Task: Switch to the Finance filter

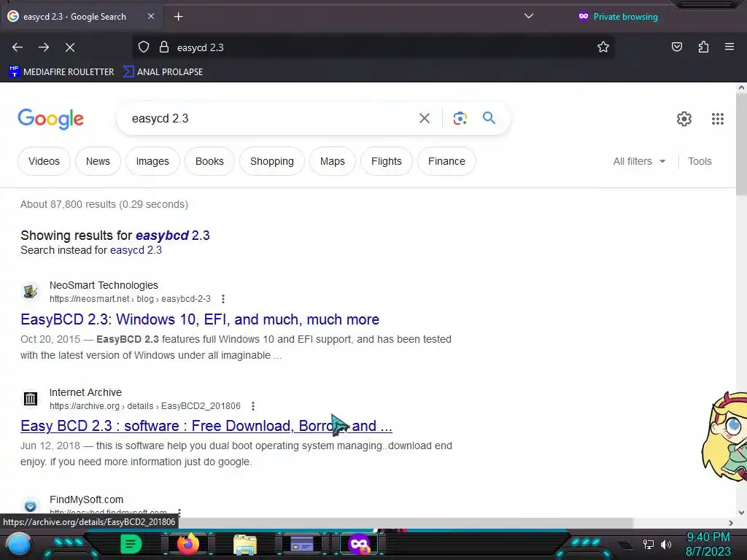Action: tap(446, 161)
